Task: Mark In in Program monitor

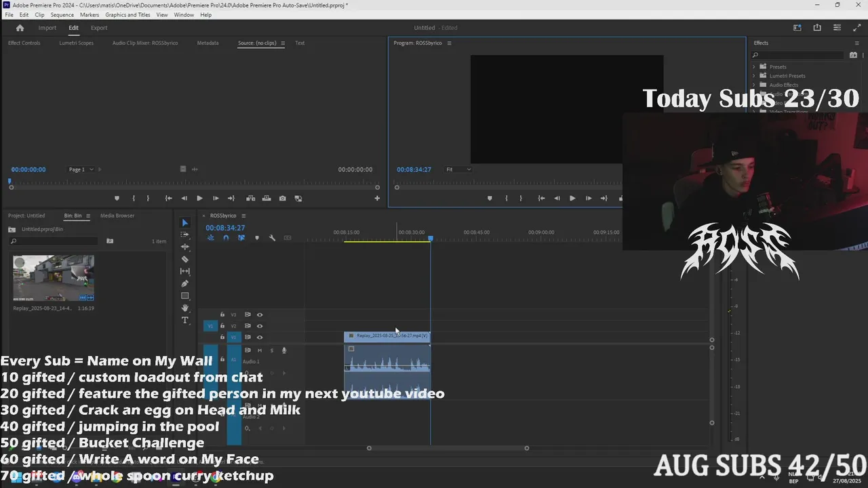Action: pyautogui.click(x=507, y=199)
